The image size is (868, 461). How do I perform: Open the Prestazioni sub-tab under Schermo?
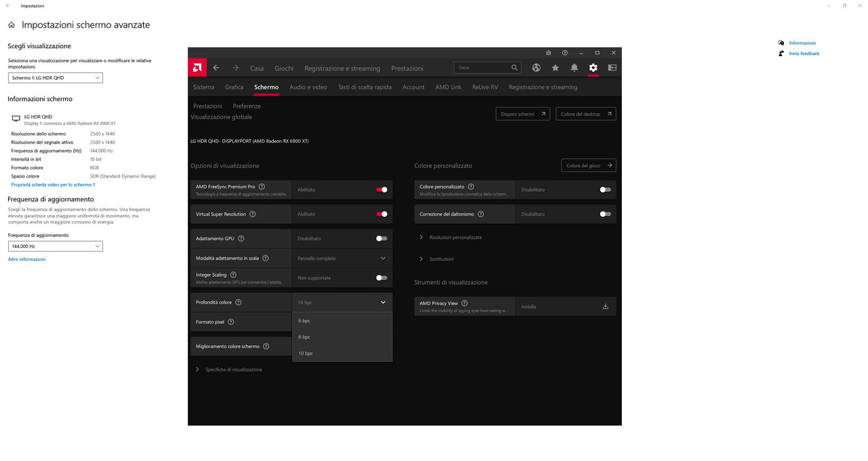click(208, 106)
